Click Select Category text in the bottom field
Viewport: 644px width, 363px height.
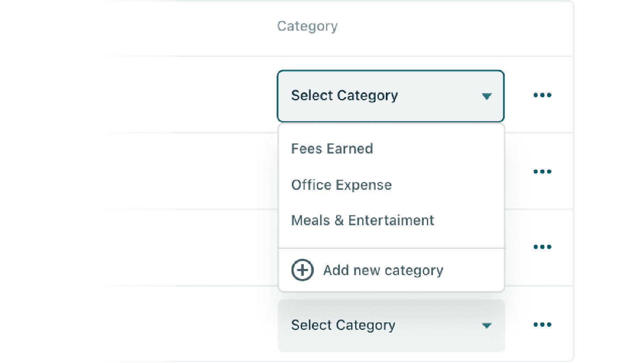click(x=343, y=325)
